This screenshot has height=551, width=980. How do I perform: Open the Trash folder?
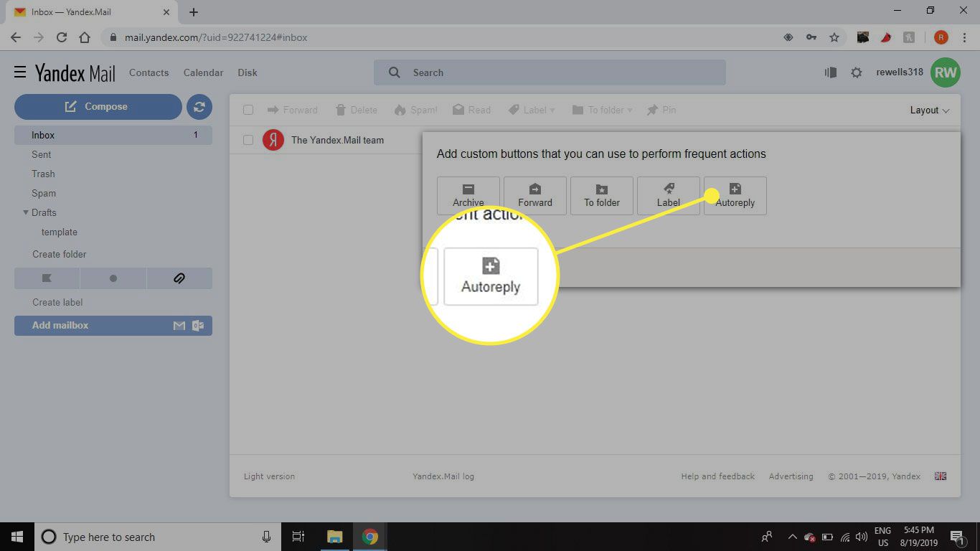[x=43, y=174]
